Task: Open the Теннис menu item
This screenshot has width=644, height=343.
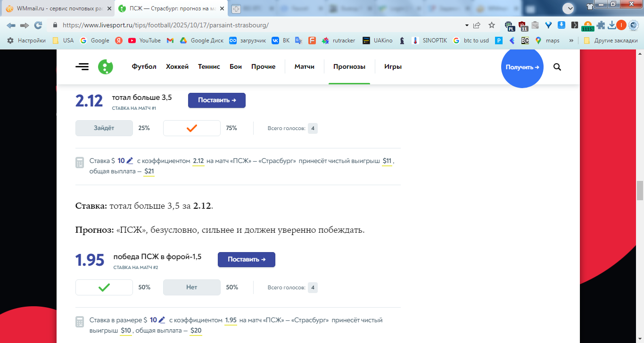Action: [x=209, y=67]
